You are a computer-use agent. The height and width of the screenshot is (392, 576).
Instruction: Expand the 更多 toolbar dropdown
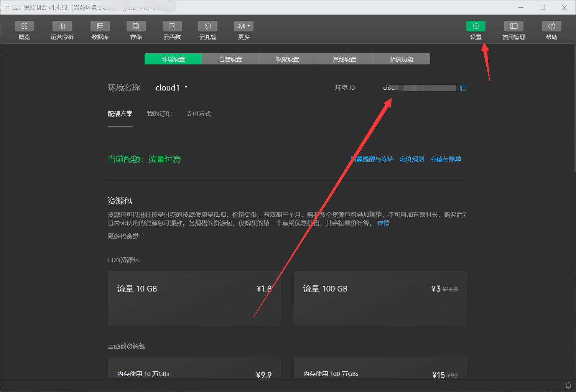[x=244, y=26]
